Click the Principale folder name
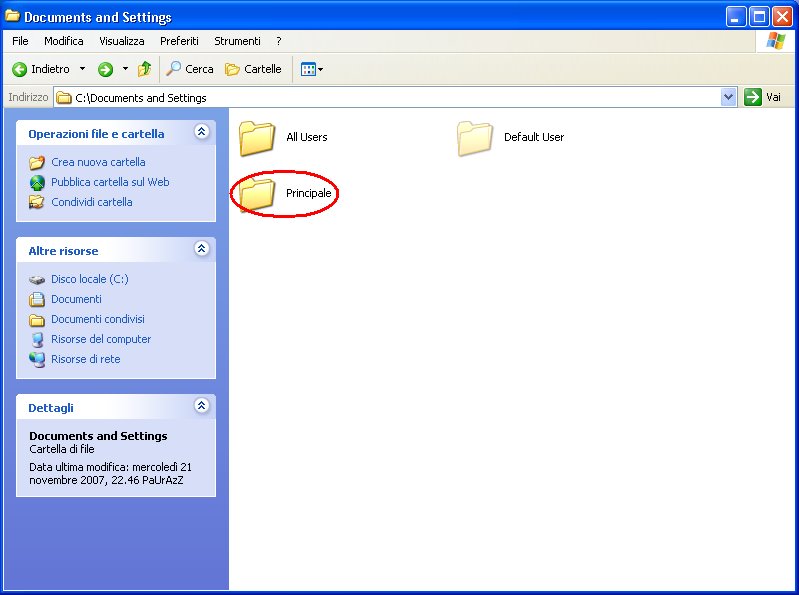The height and width of the screenshot is (595, 799). point(308,193)
